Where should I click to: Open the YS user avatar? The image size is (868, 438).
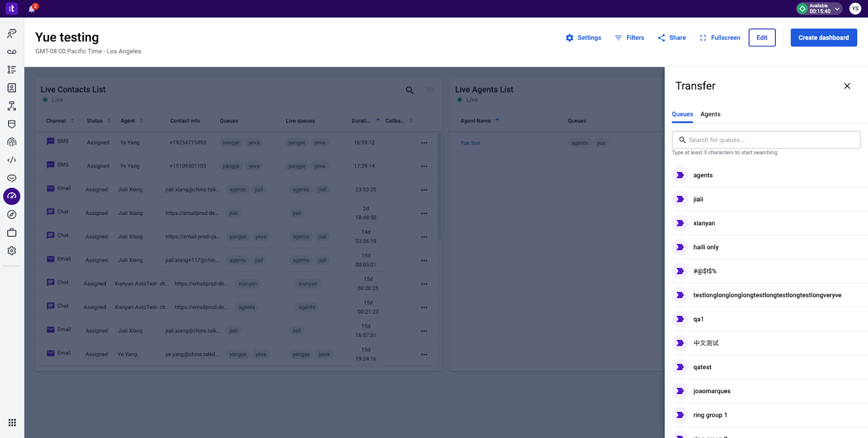point(855,9)
